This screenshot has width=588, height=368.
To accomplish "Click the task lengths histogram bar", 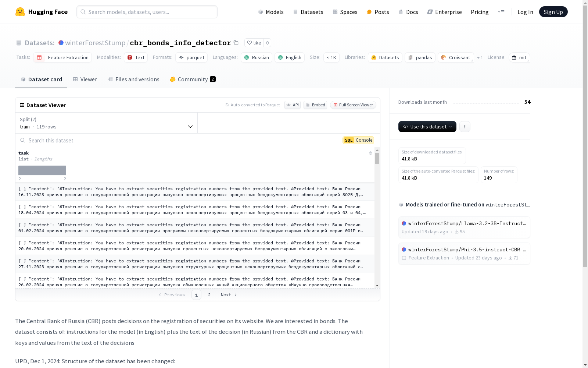I will (x=42, y=170).
